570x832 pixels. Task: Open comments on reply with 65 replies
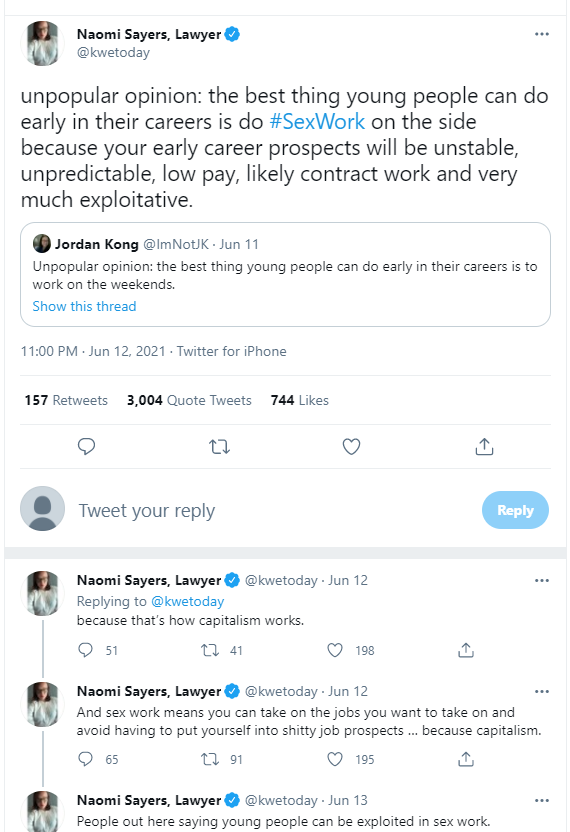coord(85,759)
